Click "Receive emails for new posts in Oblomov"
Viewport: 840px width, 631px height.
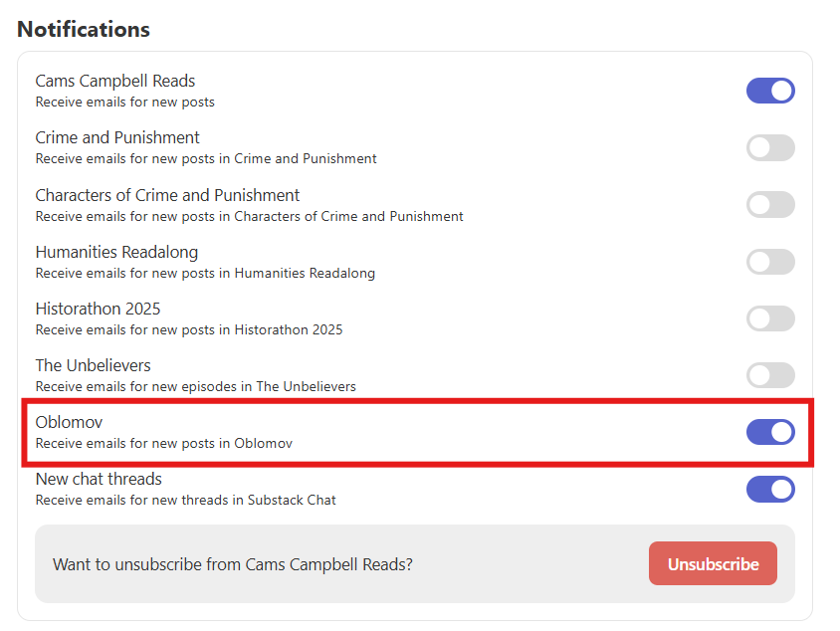164,444
